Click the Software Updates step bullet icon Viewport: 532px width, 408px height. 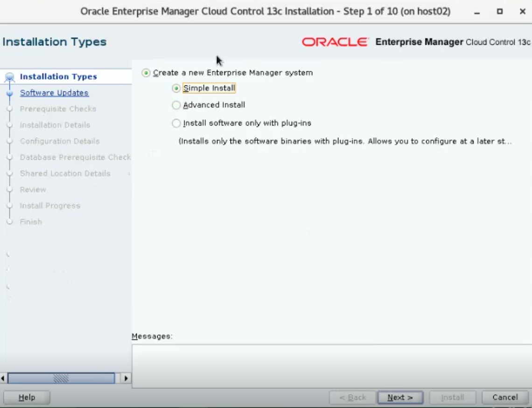[x=9, y=93]
